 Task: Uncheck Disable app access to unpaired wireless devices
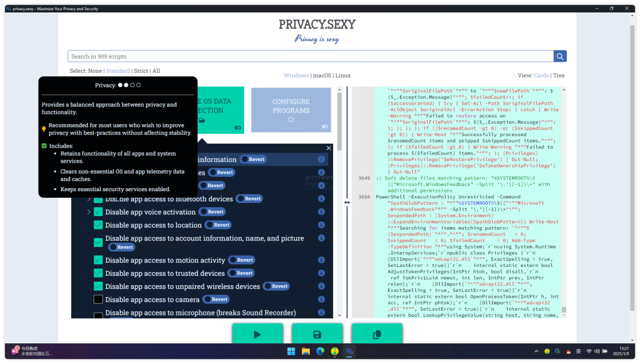pos(98,286)
